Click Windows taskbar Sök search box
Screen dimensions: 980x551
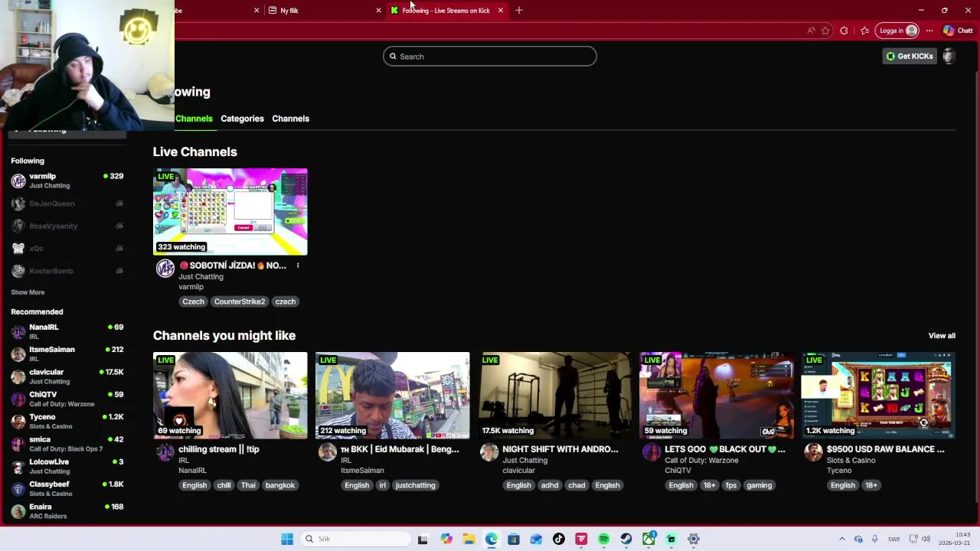354,539
